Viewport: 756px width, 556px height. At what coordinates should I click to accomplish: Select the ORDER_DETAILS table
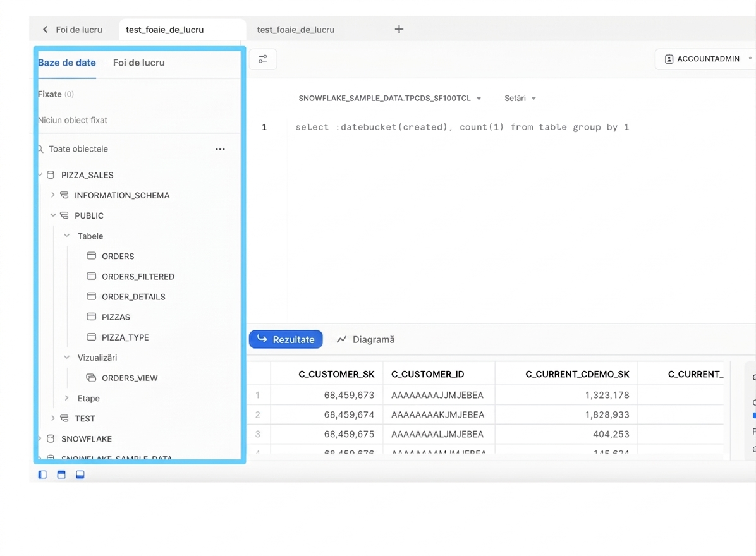pos(133,297)
